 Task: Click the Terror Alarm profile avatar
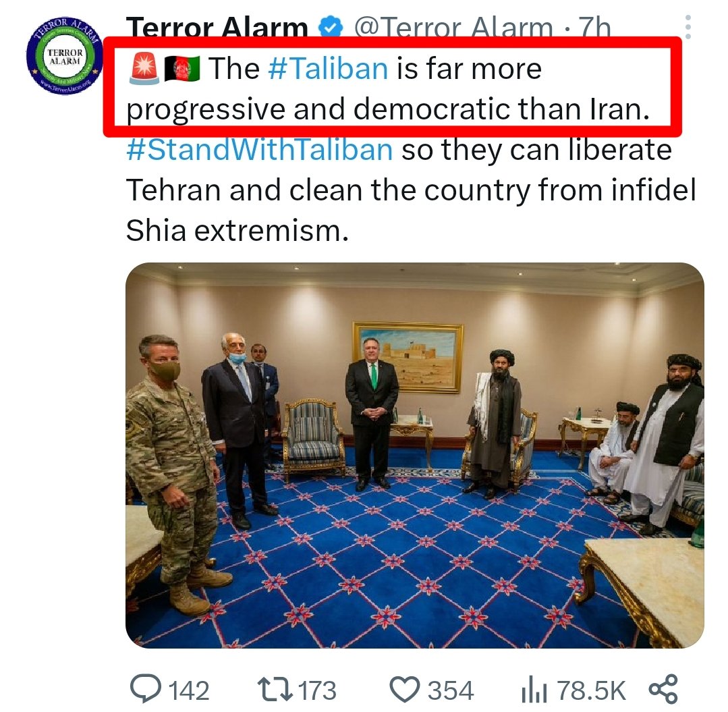64,55
